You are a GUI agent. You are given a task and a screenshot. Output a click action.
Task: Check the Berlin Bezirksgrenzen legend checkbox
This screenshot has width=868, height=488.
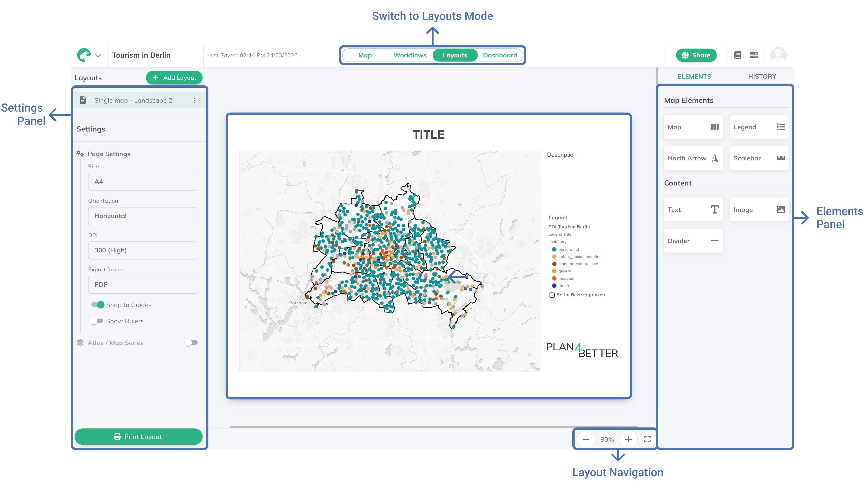552,295
